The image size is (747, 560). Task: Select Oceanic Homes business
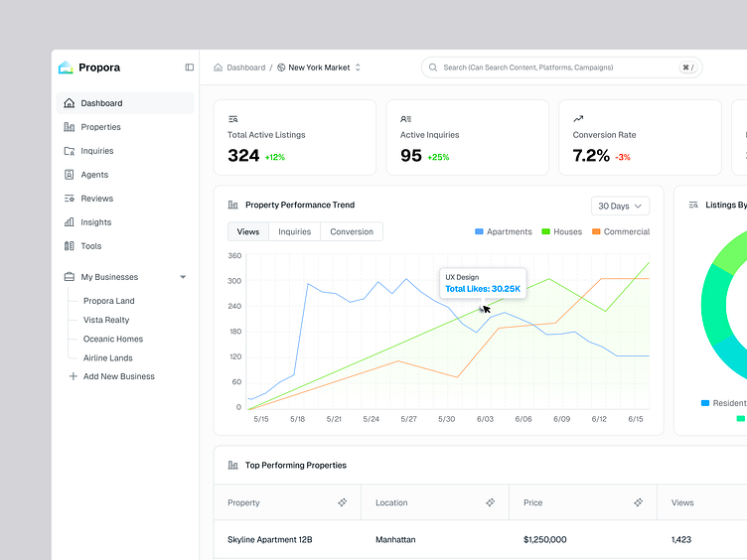click(x=113, y=339)
